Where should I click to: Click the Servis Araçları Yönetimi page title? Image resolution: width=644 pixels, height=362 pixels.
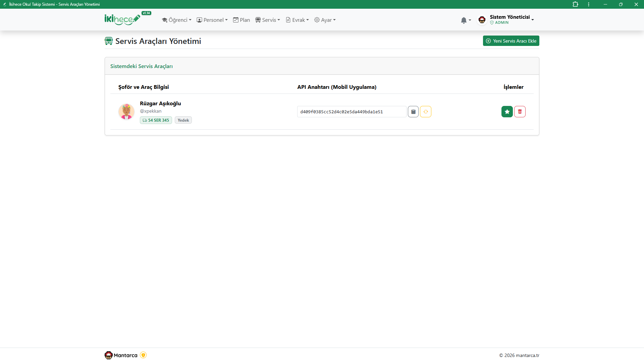click(158, 41)
